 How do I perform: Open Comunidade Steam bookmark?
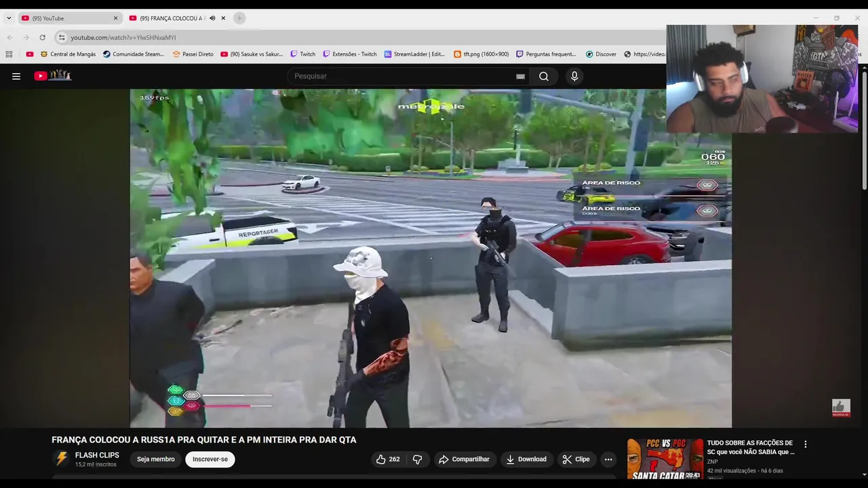(134, 54)
